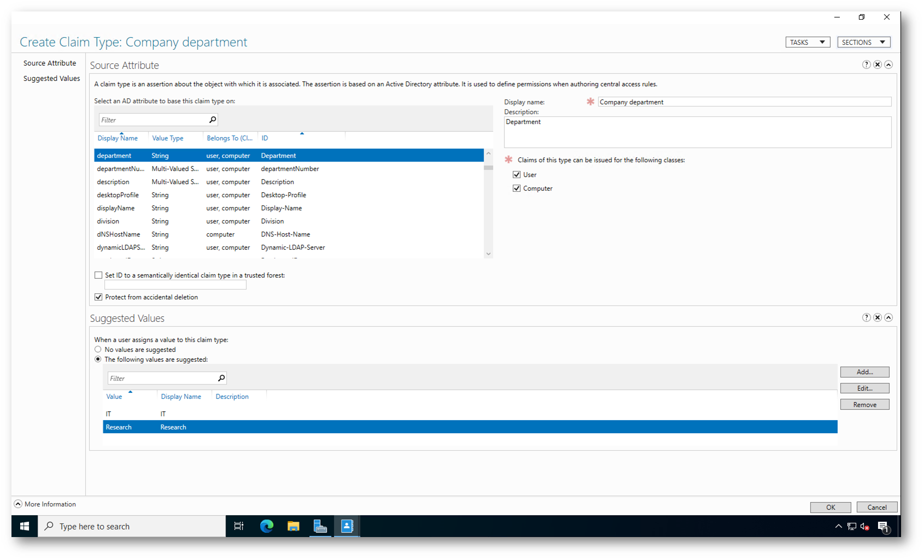The width and height of the screenshot is (924, 560).
Task: Jump to Suggested Values in left navigation
Action: click(51, 79)
